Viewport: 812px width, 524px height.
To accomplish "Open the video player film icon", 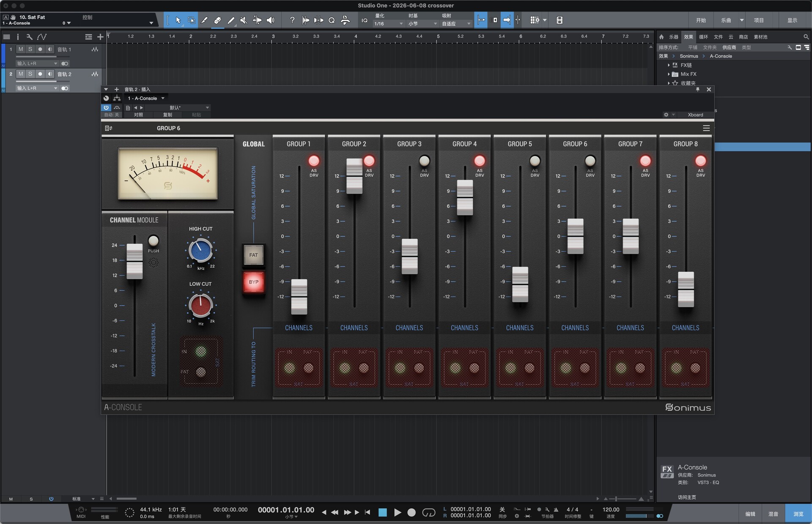I will [560, 20].
